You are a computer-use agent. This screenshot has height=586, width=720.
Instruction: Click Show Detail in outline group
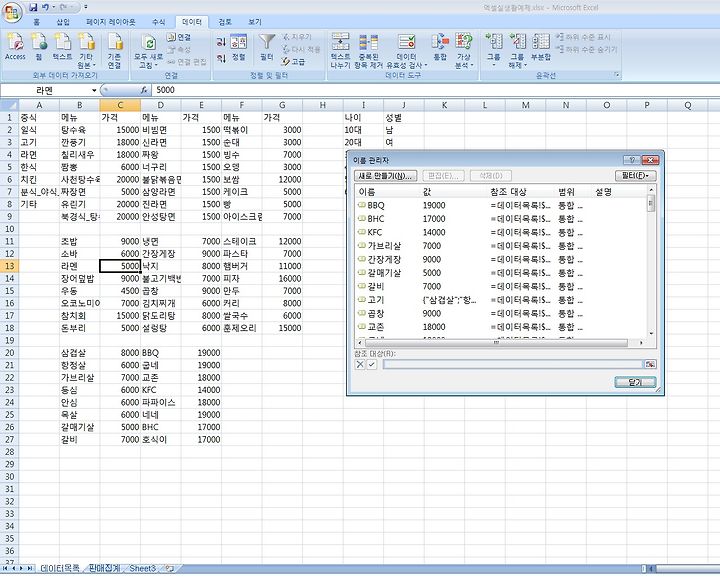pos(583,37)
